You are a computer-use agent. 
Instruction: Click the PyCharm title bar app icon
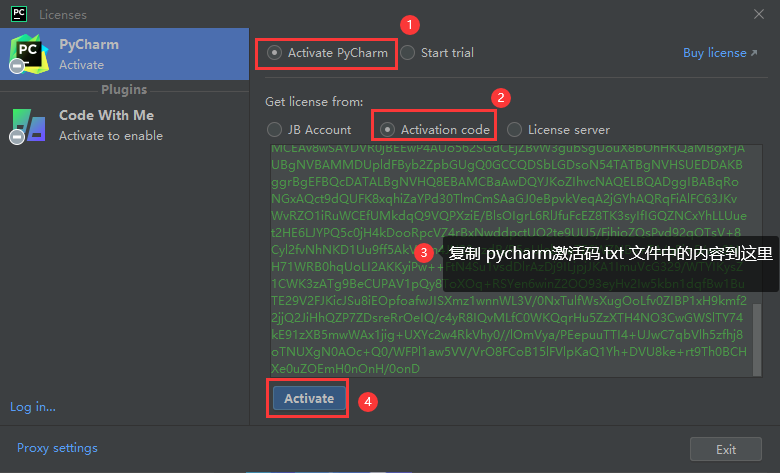[x=18, y=14]
